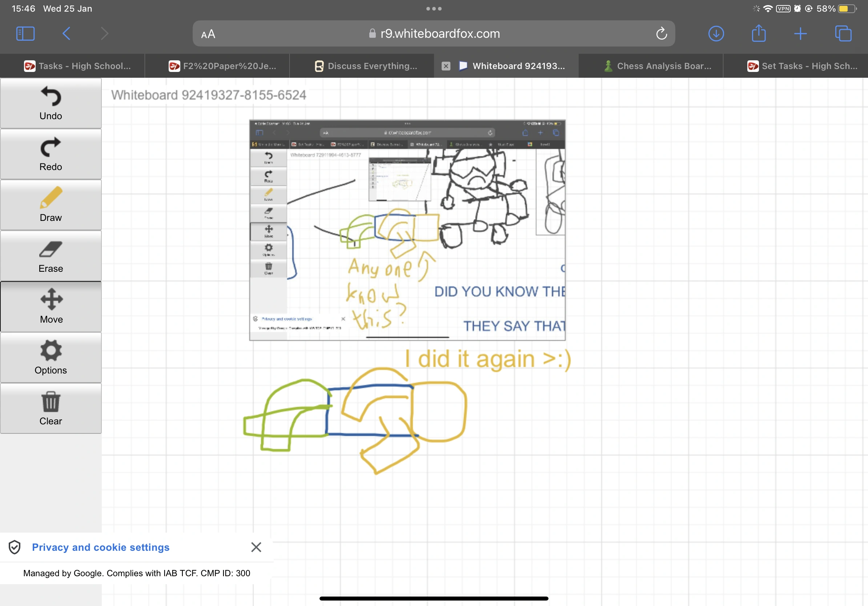The image size is (868, 606).
Task: Click the Undo tool
Action: pyautogui.click(x=51, y=103)
